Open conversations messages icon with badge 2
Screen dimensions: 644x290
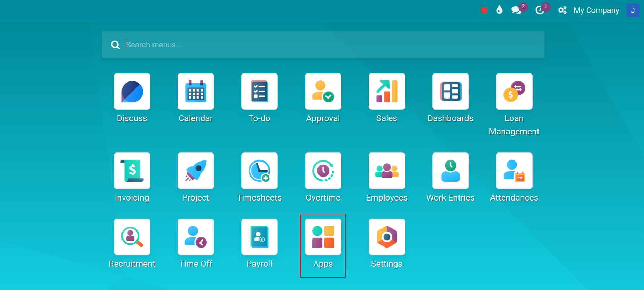pos(517,10)
